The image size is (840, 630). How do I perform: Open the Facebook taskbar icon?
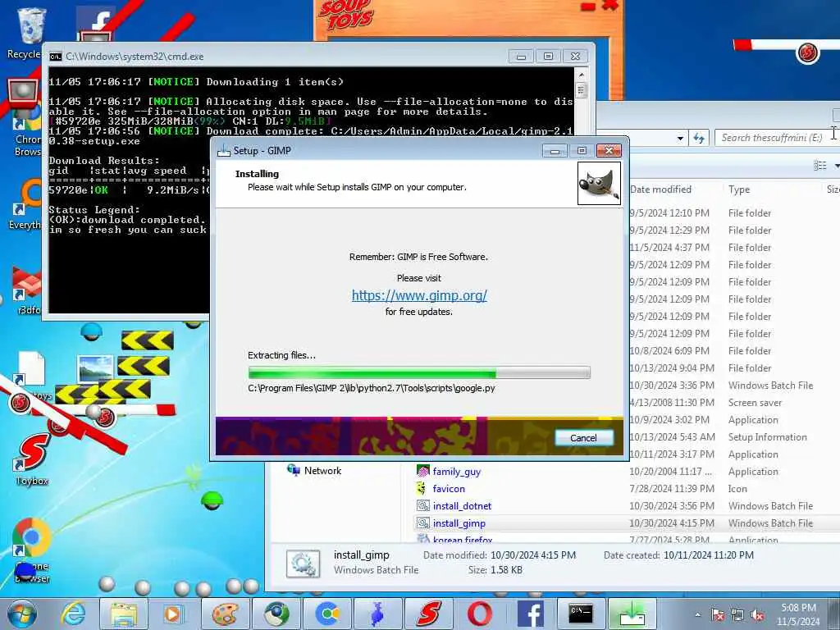point(531,614)
